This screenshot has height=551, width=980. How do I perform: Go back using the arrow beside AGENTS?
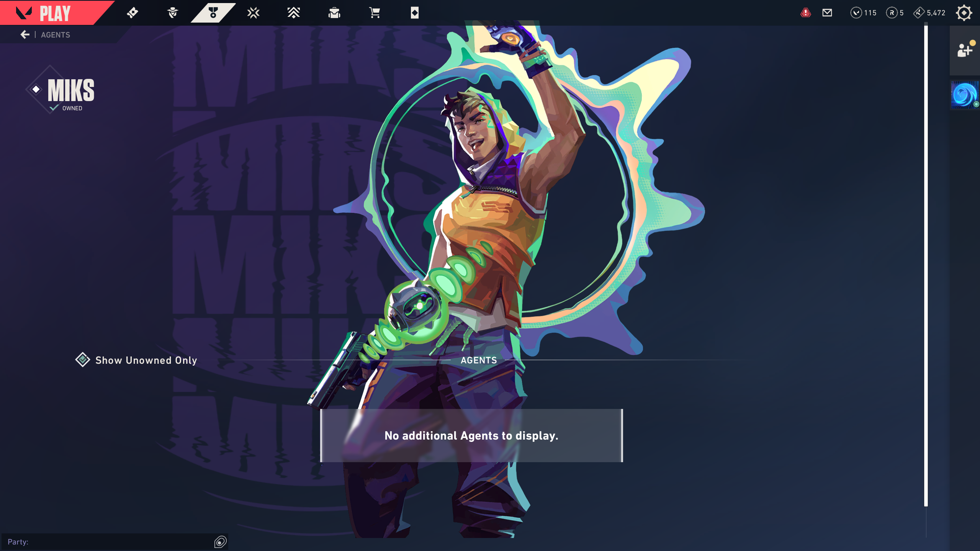coord(25,34)
